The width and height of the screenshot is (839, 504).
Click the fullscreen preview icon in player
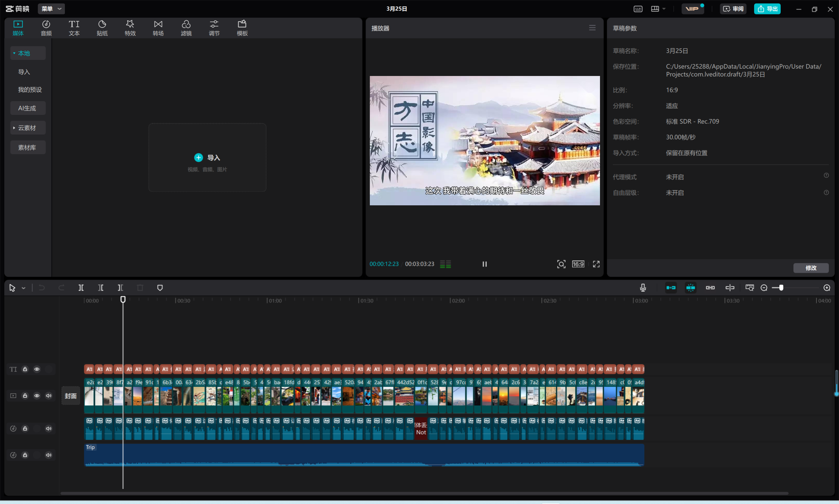click(x=596, y=264)
